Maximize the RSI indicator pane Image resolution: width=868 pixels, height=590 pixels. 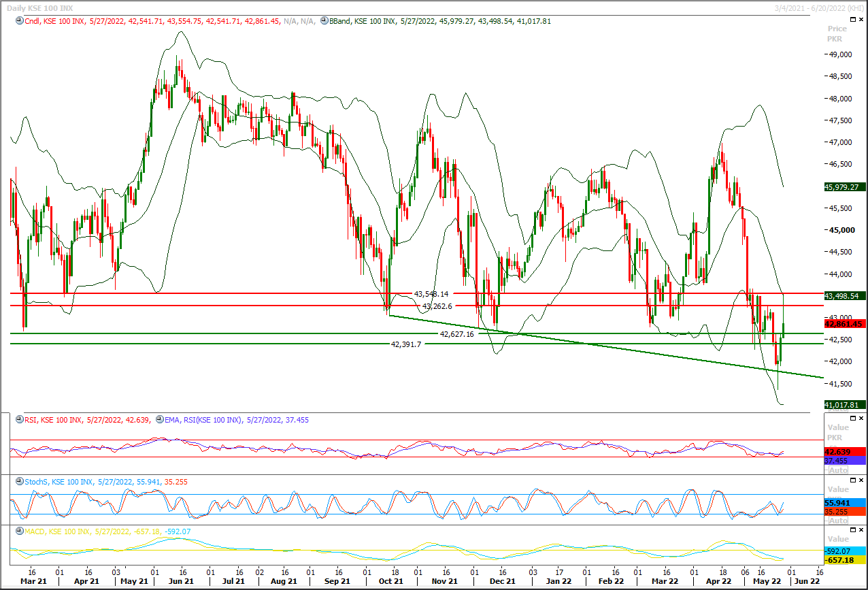[853, 418]
